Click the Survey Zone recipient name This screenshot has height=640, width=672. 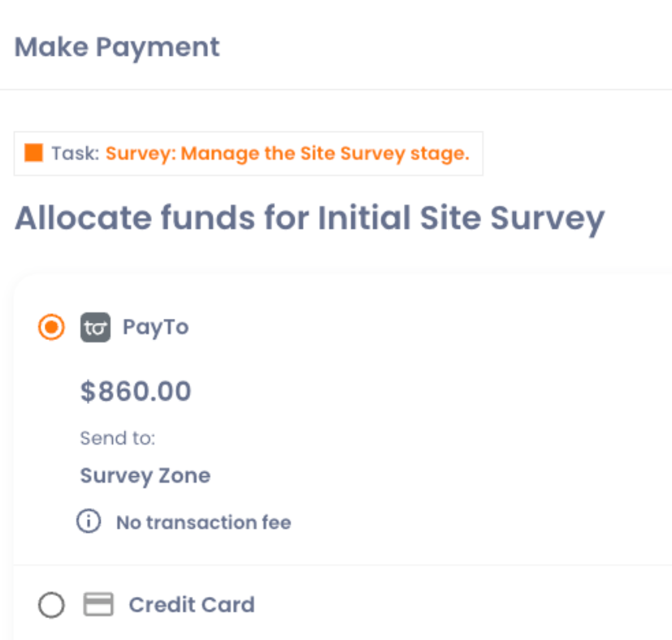click(145, 475)
